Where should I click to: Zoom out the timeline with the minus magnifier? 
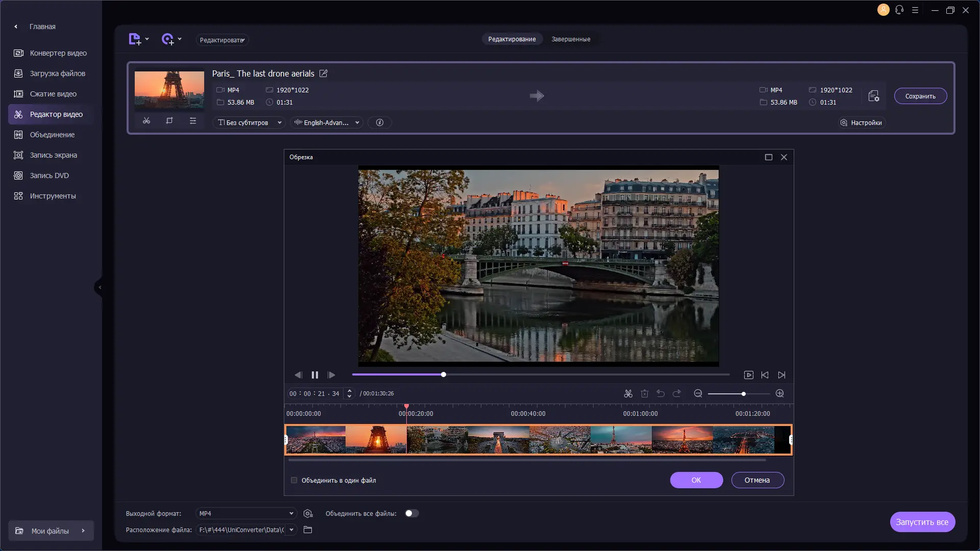(698, 393)
